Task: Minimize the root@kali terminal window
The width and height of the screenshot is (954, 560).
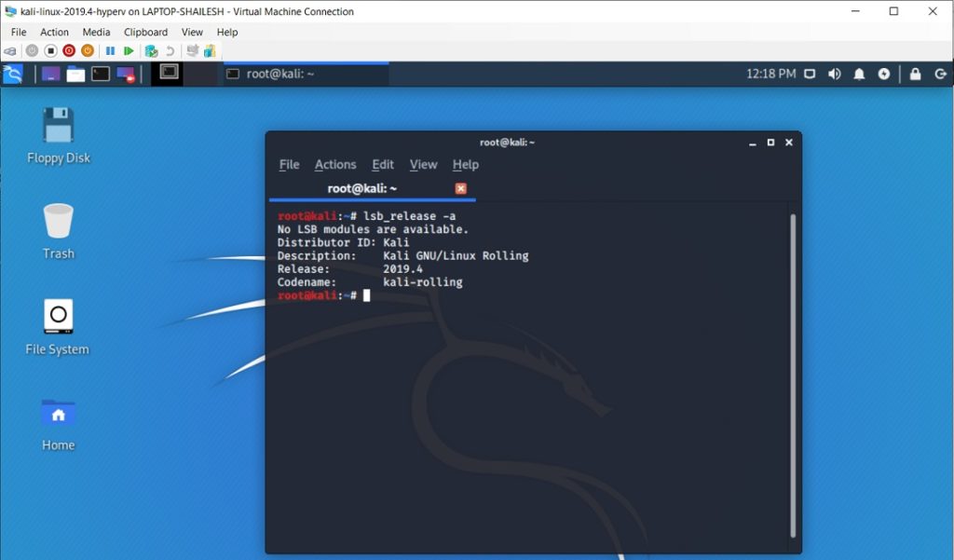Action: (x=753, y=143)
